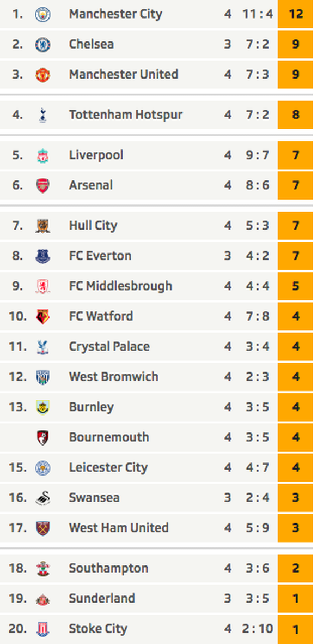Click the Bournemouth club crest
317x644 pixels.
tap(42, 437)
